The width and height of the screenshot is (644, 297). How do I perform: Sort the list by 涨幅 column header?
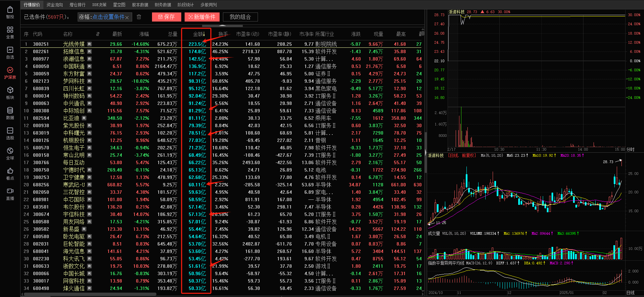144,34
